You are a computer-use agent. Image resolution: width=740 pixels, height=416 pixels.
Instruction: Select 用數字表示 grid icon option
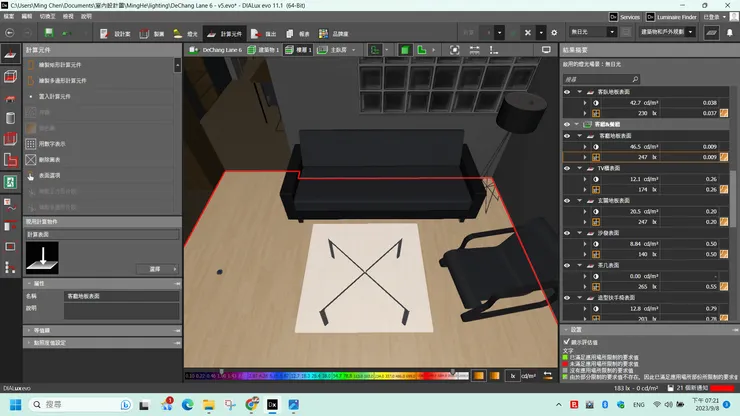pos(30,144)
